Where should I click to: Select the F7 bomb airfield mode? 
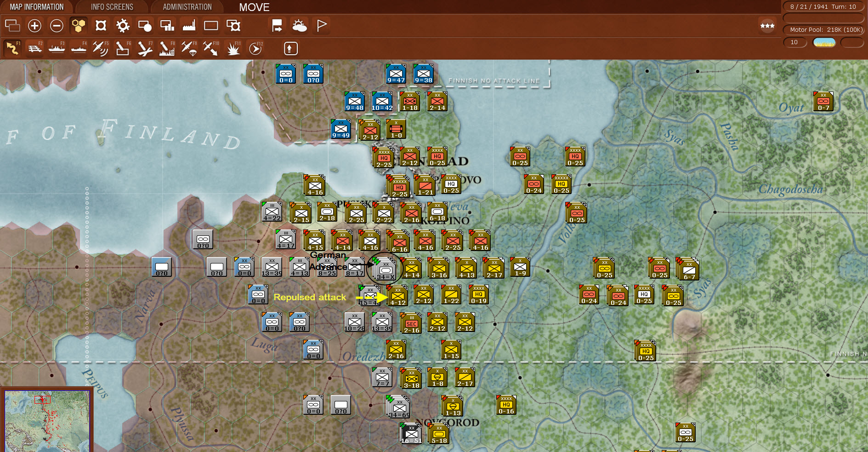click(x=145, y=48)
